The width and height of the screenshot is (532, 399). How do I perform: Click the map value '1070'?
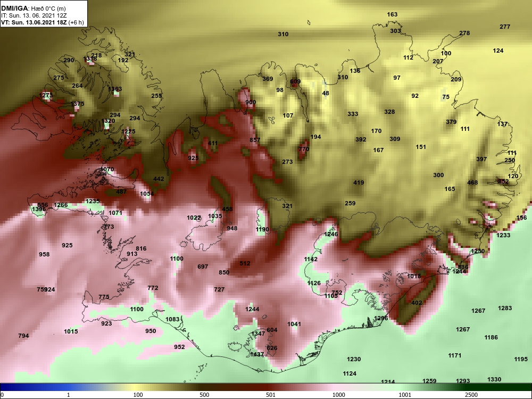pos(107,169)
